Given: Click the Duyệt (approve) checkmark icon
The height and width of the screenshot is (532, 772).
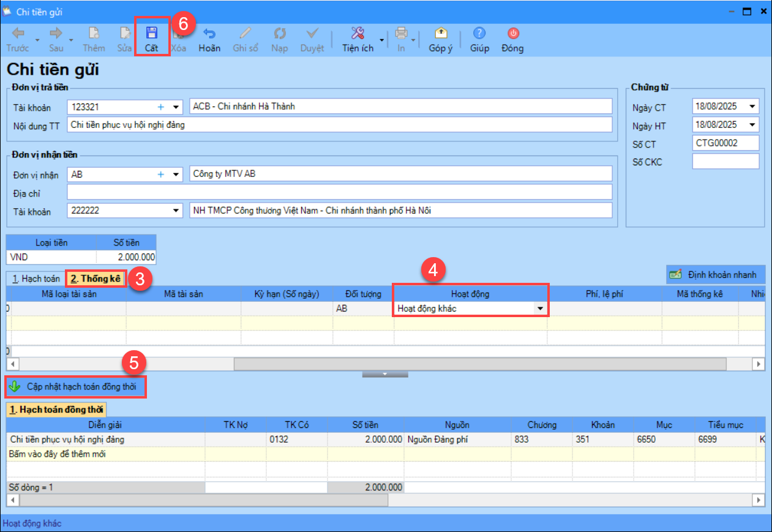Looking at the screenshot, I should click(x=312, y=34).
